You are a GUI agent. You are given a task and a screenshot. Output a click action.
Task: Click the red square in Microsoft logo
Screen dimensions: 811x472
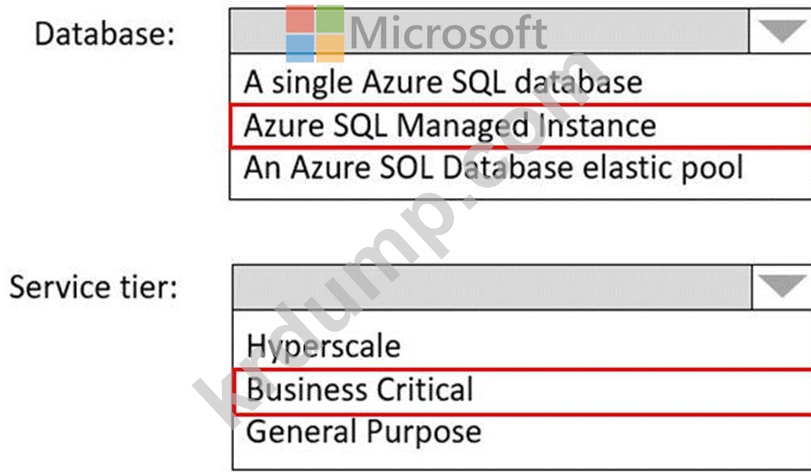[300, 20]
